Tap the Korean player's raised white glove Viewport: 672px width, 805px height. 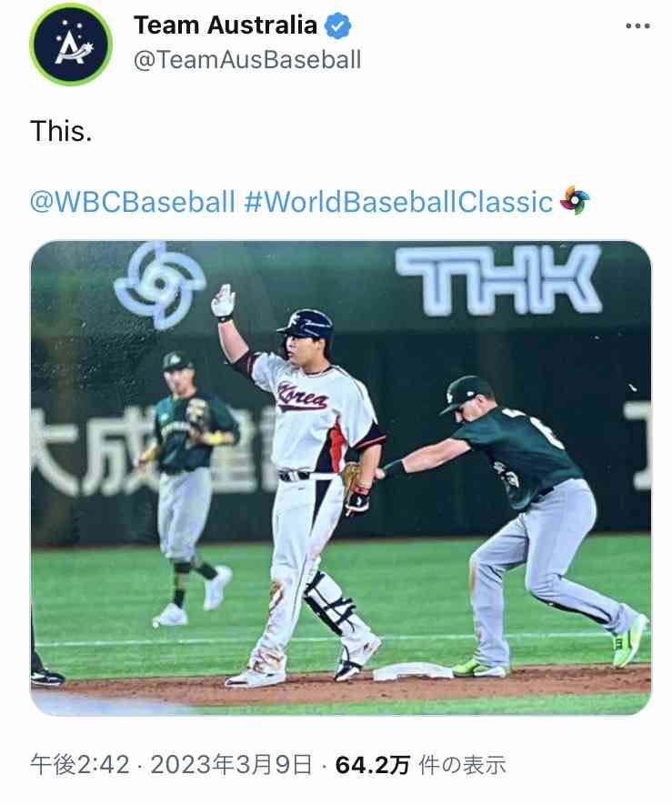223,301
